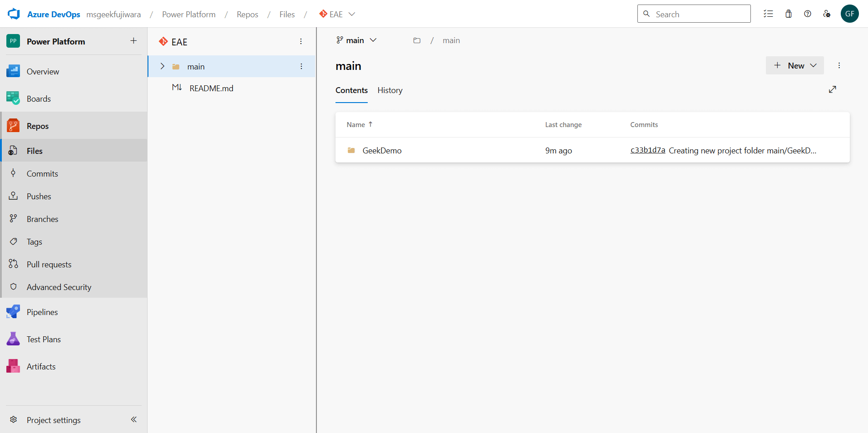Open the main branch selector dropdown
The image size is (868, 433).
tap(373, 40)
